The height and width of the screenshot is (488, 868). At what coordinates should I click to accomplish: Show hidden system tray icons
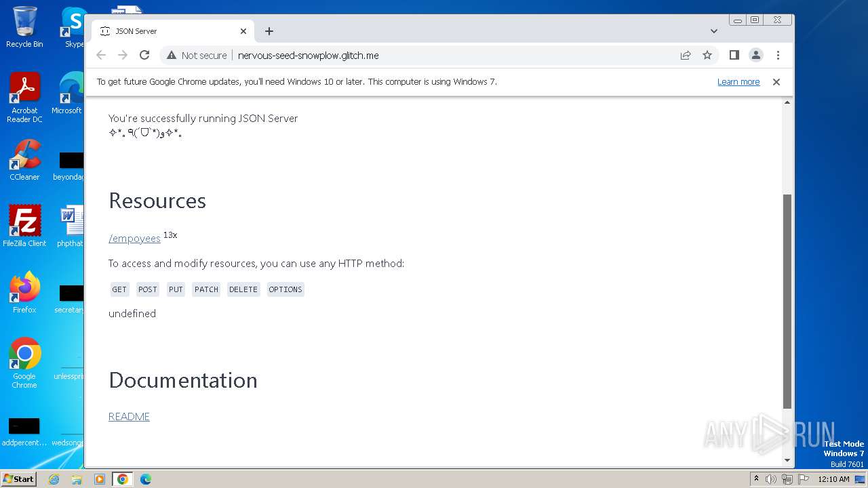pyautogui.click(x=756, y=479)
